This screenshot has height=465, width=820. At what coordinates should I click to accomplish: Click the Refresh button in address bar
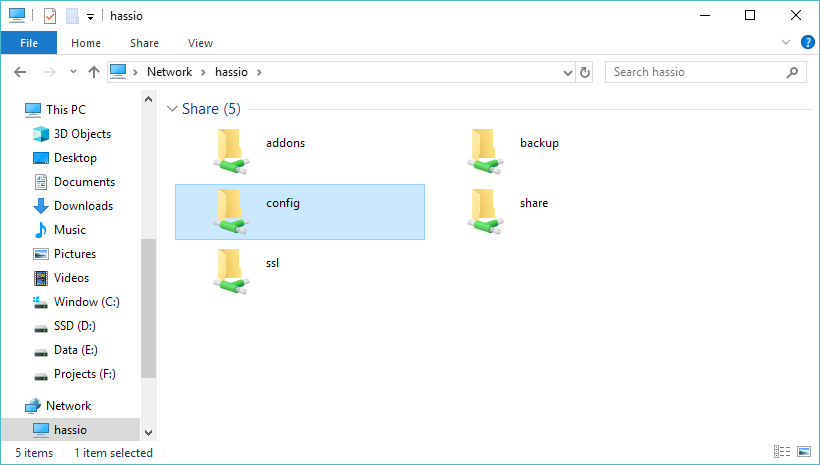click(x=585, y=72)
